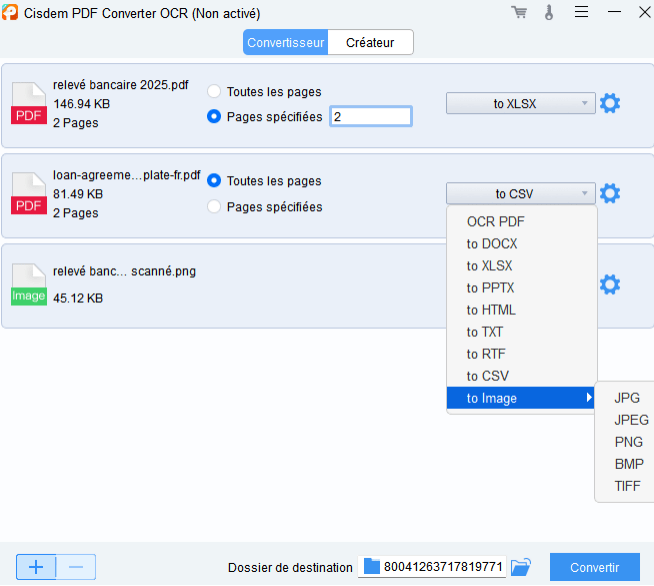
Task: Open the shopping cart purchase icon
Action: pos(519,12)
